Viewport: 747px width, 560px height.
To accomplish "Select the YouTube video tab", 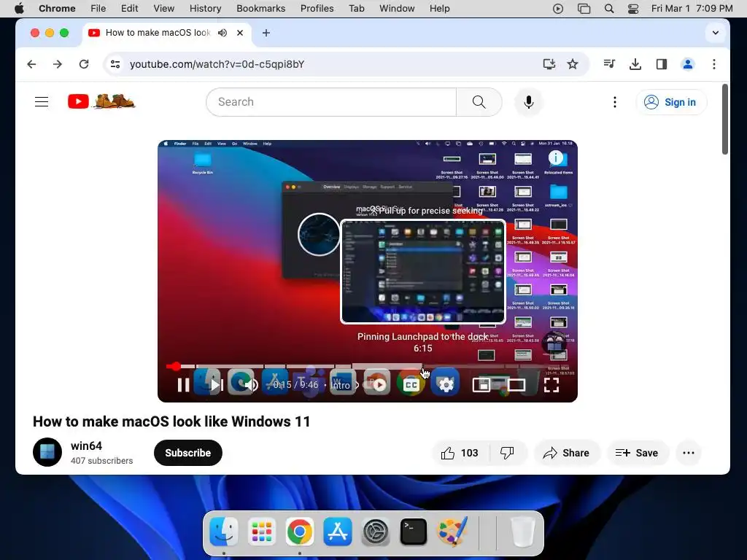I will coord(167,33).
